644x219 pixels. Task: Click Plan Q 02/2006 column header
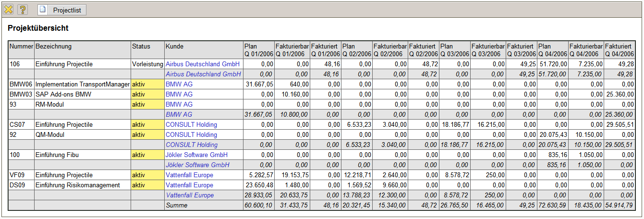pyautogui.click(x=357, y=50)
